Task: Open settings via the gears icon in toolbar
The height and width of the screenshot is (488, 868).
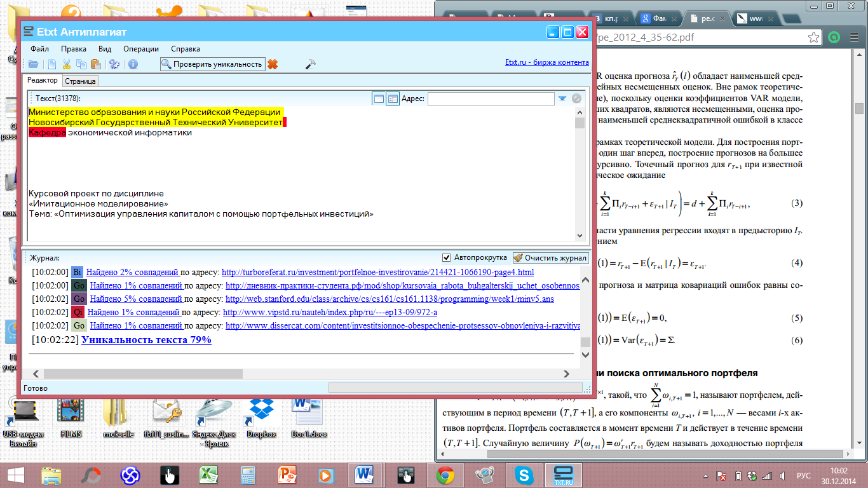Action: 114,64
